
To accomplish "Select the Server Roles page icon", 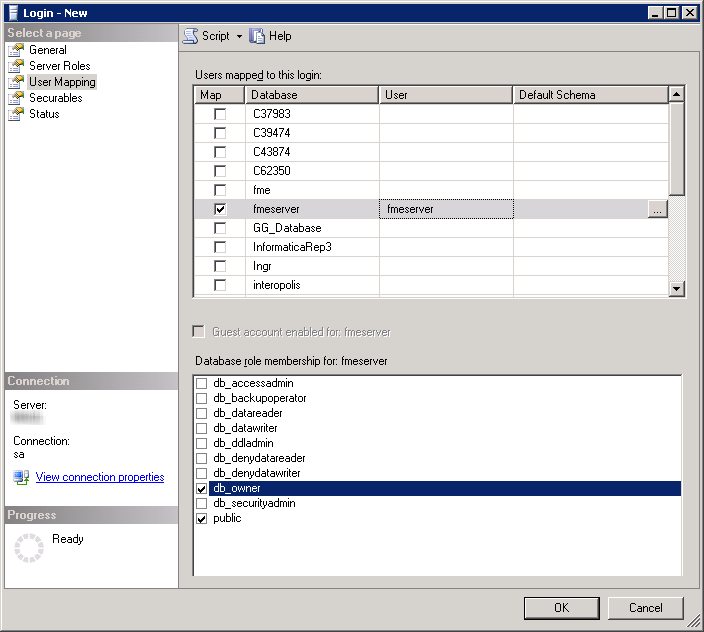I will 16,66.
